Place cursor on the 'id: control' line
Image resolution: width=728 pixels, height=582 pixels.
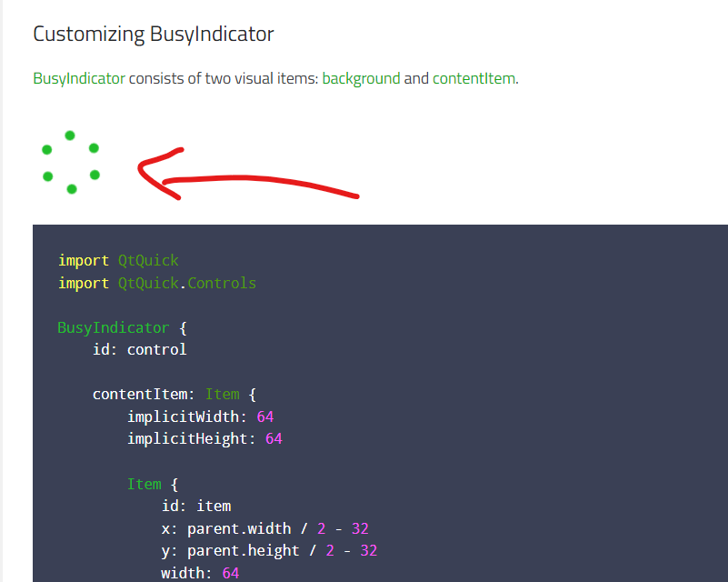139,349
